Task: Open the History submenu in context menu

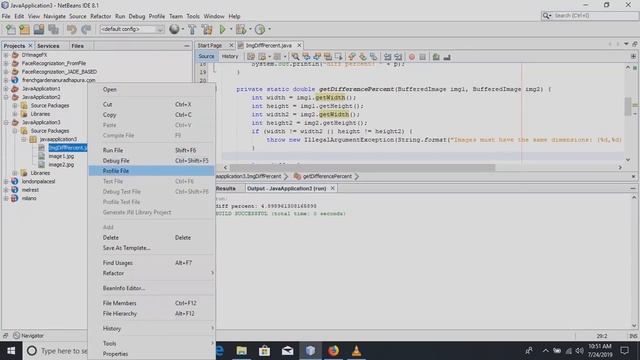Action: click(x=151, y=328)
